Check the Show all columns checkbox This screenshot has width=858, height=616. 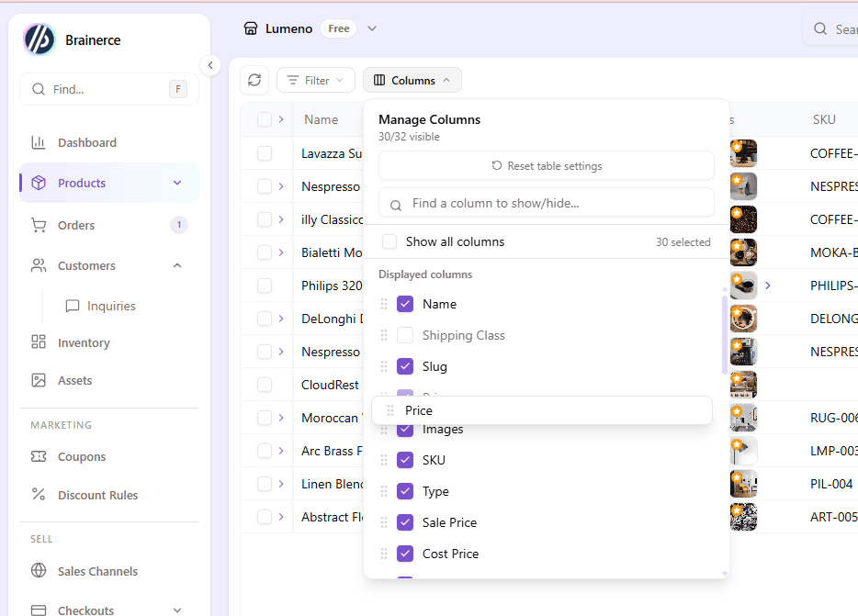(389, 241)
